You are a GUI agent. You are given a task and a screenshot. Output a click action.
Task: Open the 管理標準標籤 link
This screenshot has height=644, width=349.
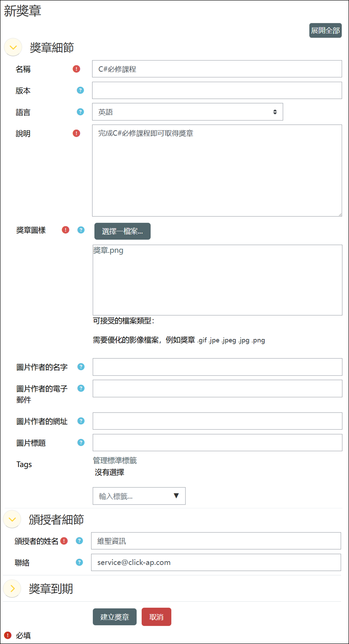tap(115, 461)
